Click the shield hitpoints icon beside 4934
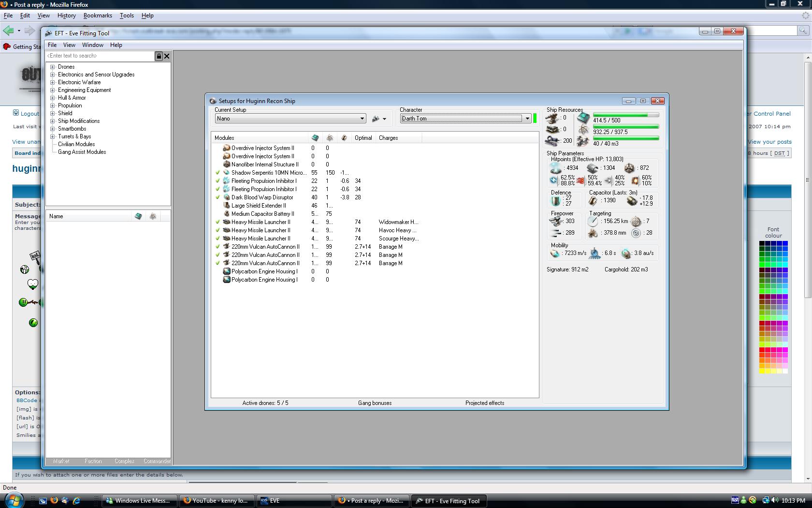The image size is (812, 508). (556, 168)
